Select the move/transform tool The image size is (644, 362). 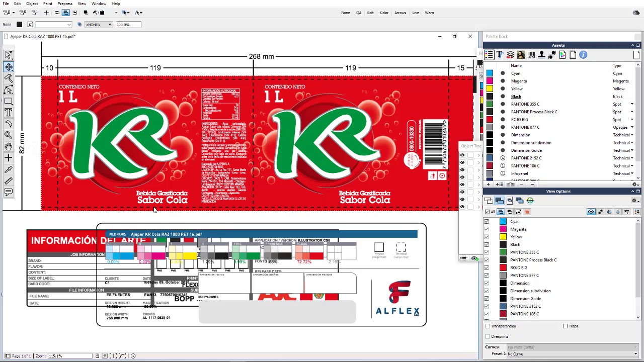[9, 67]
